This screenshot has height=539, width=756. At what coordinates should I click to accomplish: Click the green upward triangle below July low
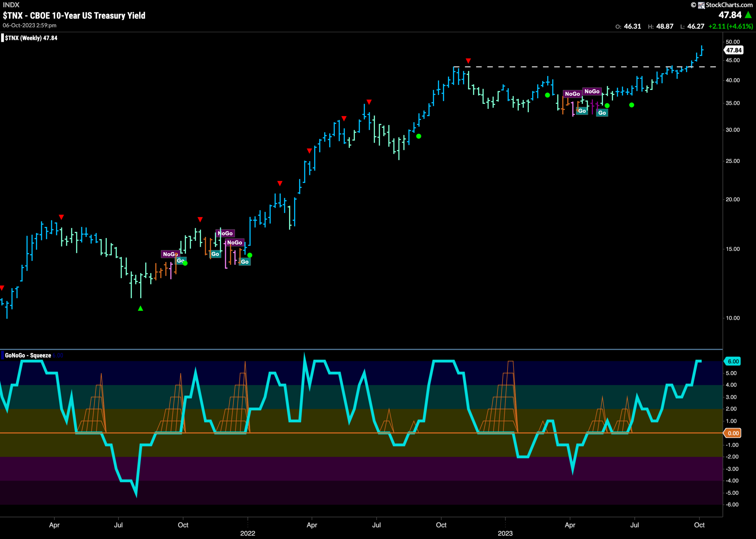(x=141, y=308)
